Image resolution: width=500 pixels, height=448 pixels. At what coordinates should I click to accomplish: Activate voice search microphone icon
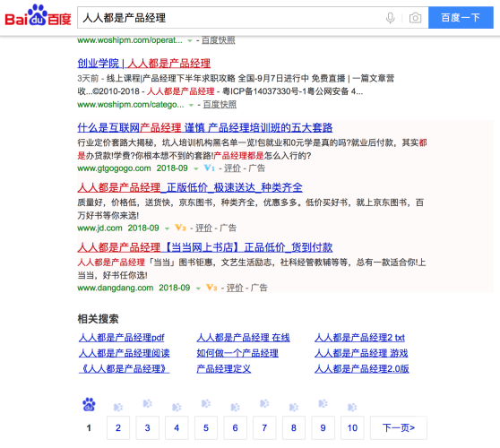[391, 18]
